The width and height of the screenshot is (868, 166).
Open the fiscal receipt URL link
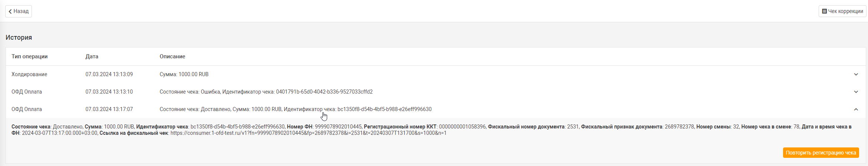(x=308, y=133)
